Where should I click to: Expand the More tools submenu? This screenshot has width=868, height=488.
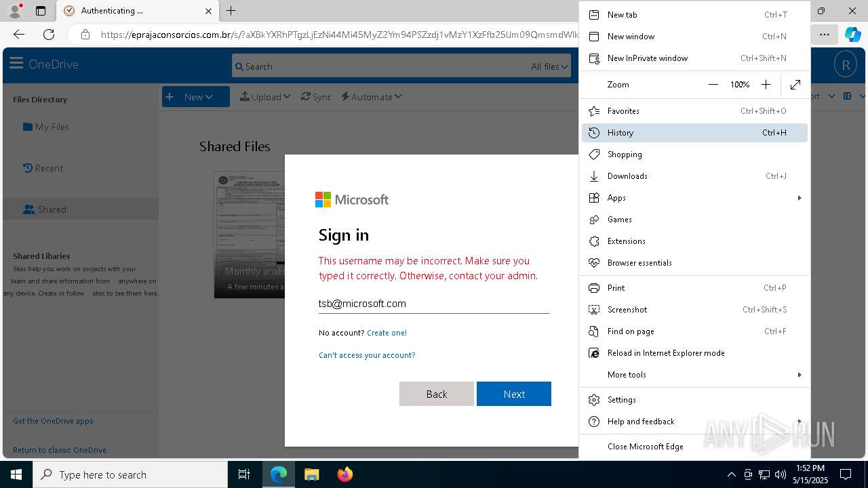694,375
